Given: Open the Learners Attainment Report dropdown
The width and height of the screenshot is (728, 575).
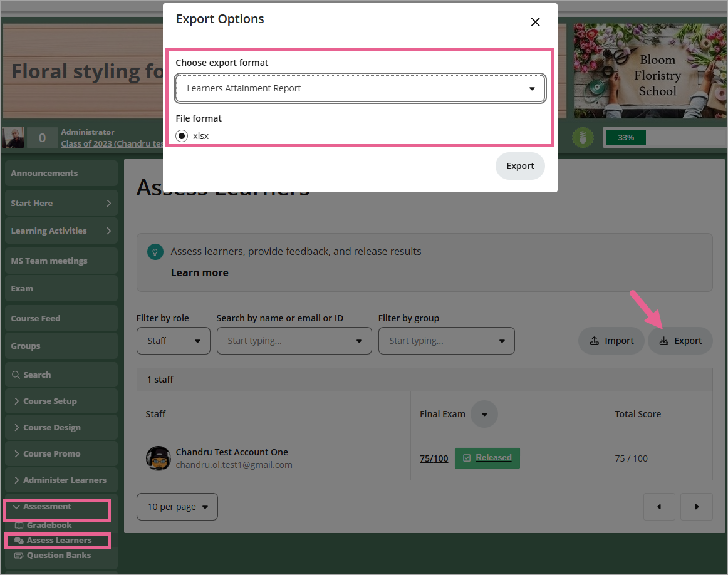Looking at the screenshot, I should (x=360, y=88).
